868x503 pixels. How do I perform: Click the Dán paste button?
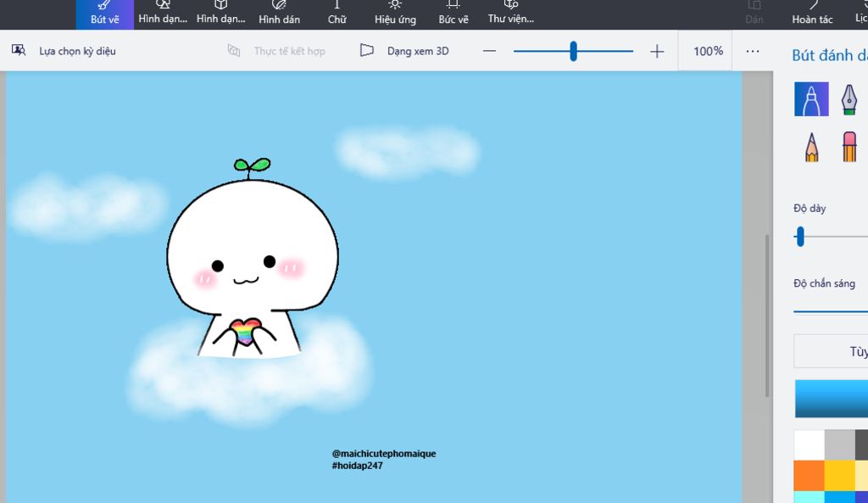coord(754,14)
